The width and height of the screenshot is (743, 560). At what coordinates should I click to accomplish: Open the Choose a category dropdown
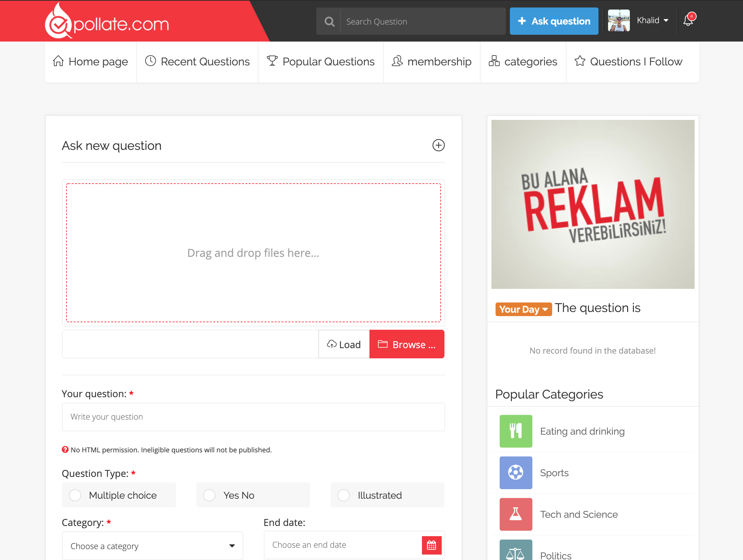[152, 546]
